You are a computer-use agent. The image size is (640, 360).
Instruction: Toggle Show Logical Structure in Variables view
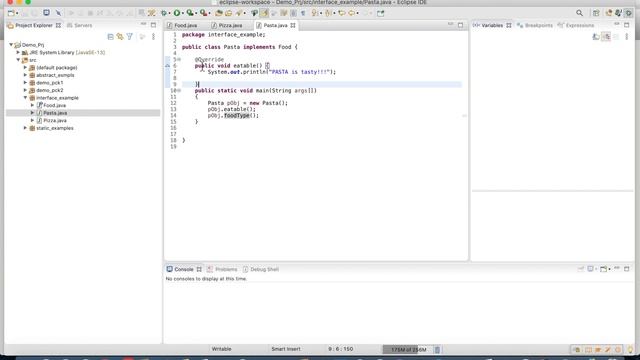[x=606, y=37]
